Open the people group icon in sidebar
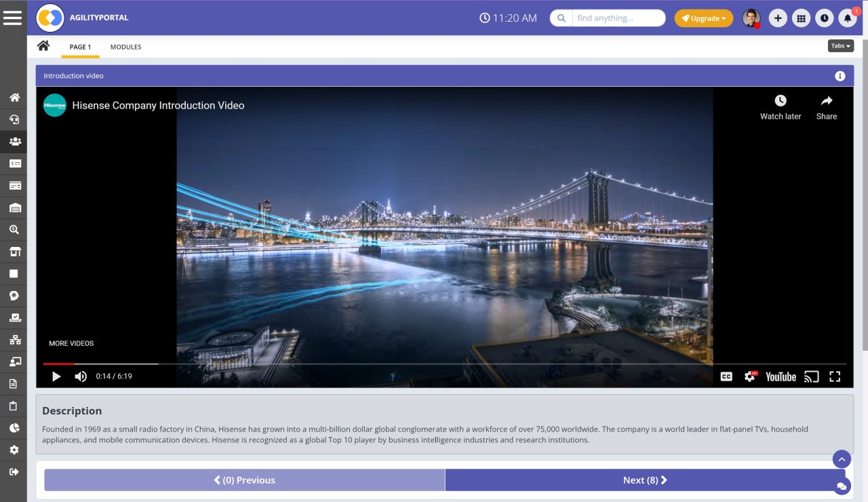 coord(14,141)
